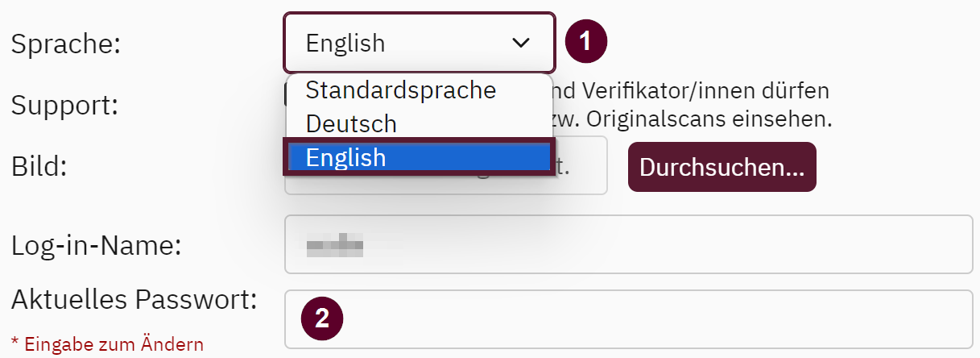Click the numbered badge 2 marker
This screenshot has height=358, width=980.
322,318
